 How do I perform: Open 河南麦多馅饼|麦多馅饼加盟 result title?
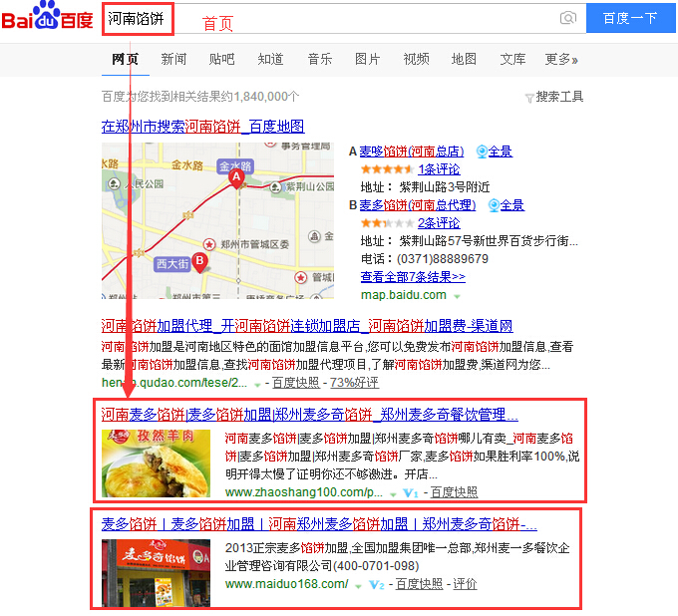[310, 415]
